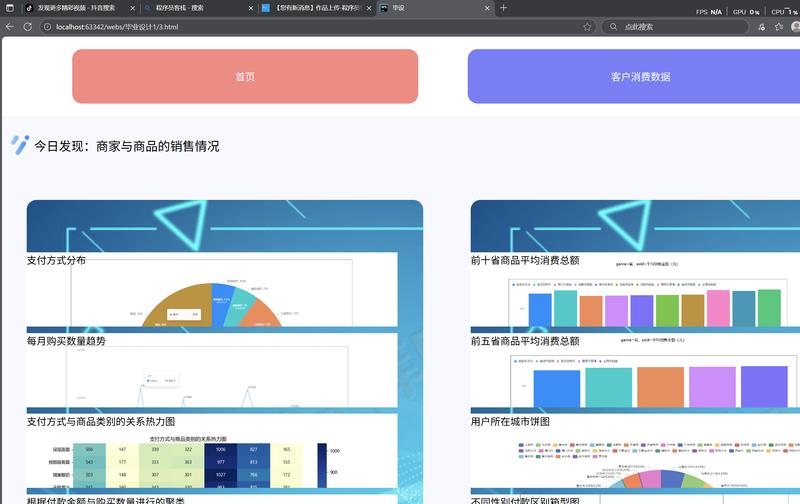Close the 程序员客栈 - 搜索 tab

251,8
